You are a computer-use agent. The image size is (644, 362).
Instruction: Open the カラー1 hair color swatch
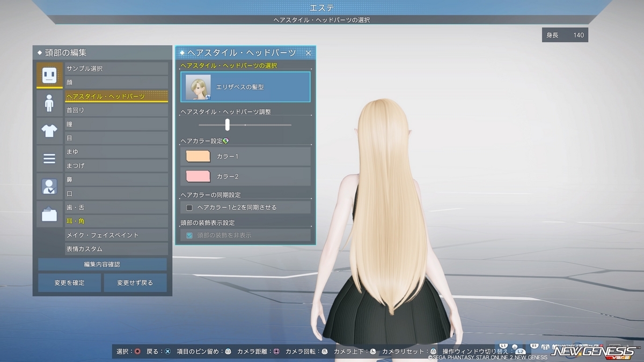tap(198, 156)
